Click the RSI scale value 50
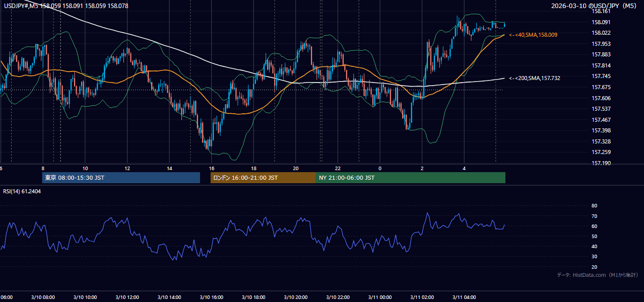Viewport: 644px width, 302px height. click(x=594, y=236)
